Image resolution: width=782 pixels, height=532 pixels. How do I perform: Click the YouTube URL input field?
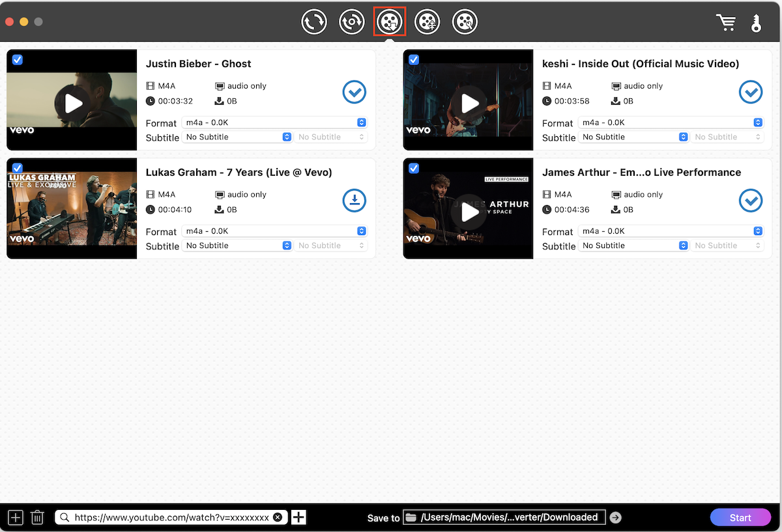tap(171, 518)
